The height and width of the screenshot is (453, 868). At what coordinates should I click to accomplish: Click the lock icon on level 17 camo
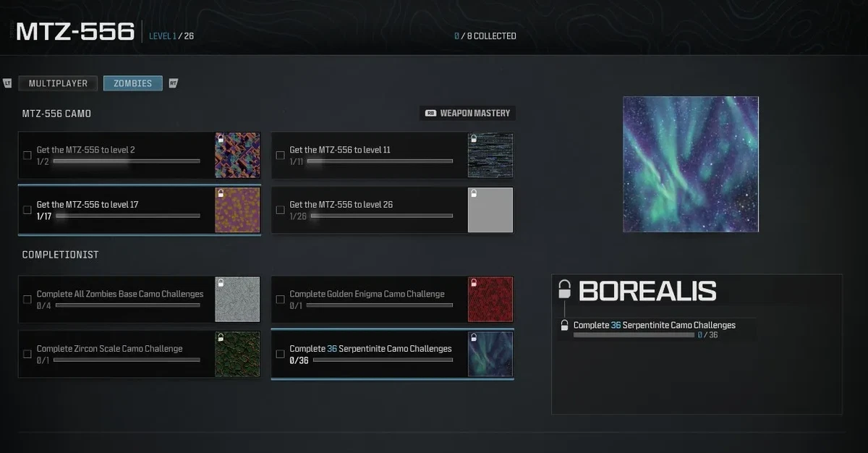[x=221, y=193]
